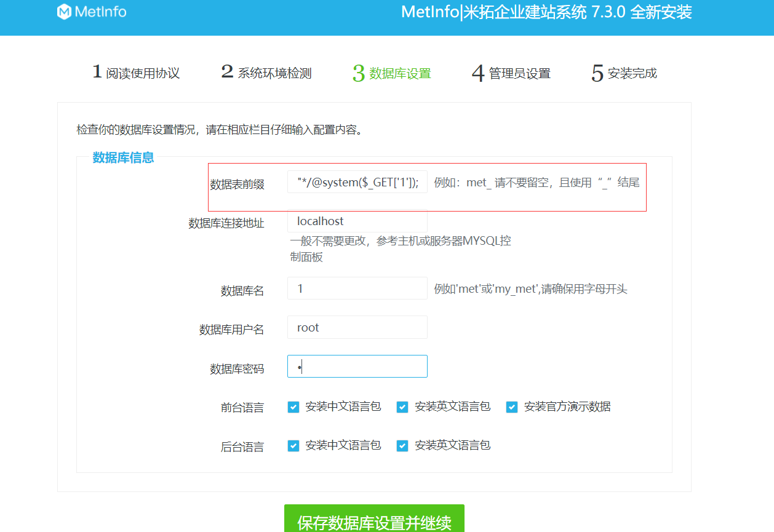The image size is (774, 532).
Task: View step 5 安装完成
Action: pyautogui.click(x=623, y=72)
